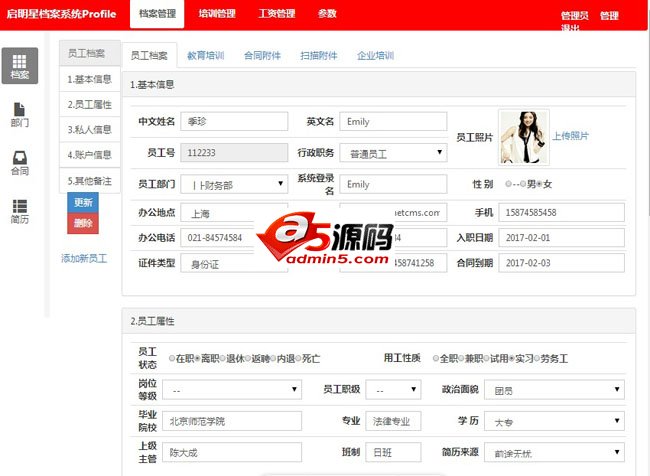The width and height of the screenshot is (650, 476).
Task: Set employee status to 返聘
Action: click(248, 358)
